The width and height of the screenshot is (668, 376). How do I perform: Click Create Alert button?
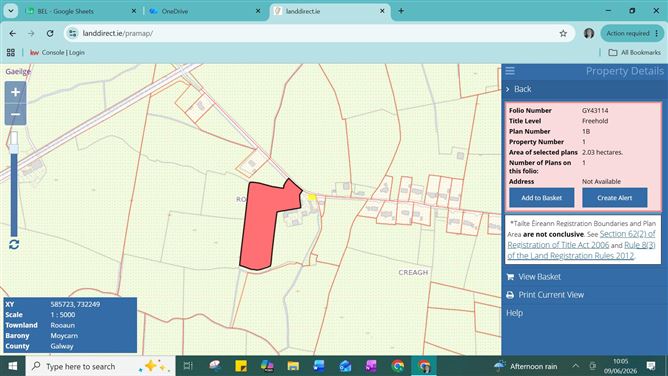[x=614, y=198]
